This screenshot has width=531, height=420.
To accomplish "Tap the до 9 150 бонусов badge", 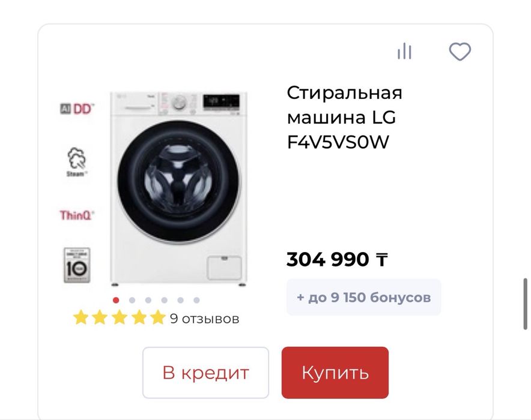I will (x=363, y=297).
